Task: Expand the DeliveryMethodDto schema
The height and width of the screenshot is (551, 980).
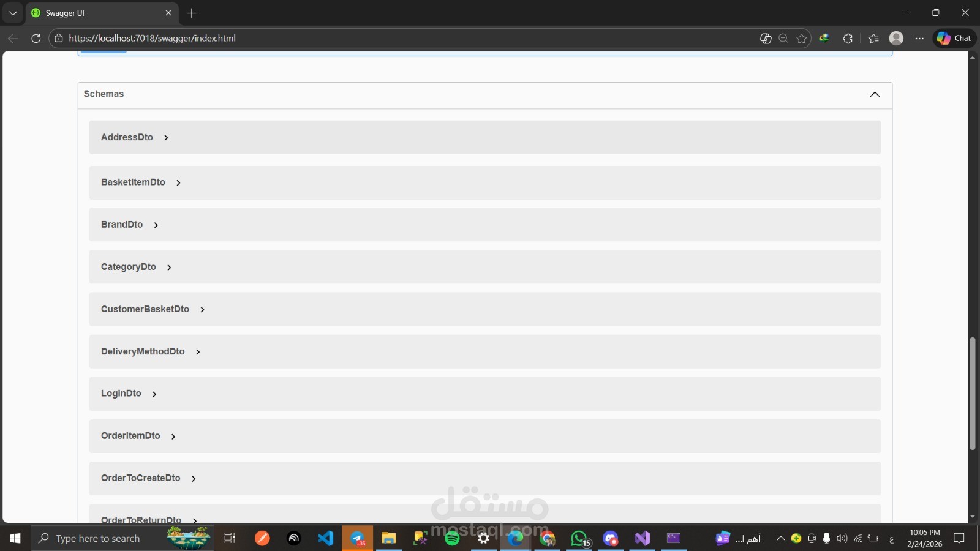Action: coord(485,351)
